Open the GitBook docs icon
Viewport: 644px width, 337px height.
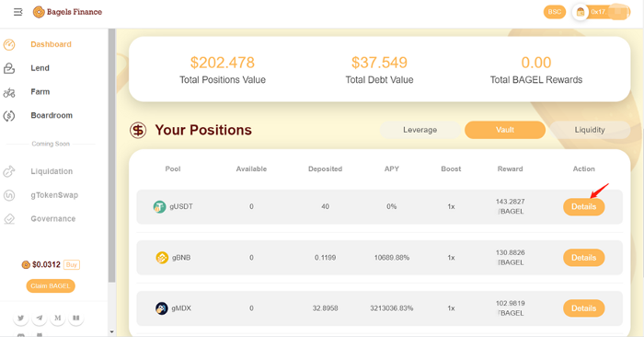[76, 318]
